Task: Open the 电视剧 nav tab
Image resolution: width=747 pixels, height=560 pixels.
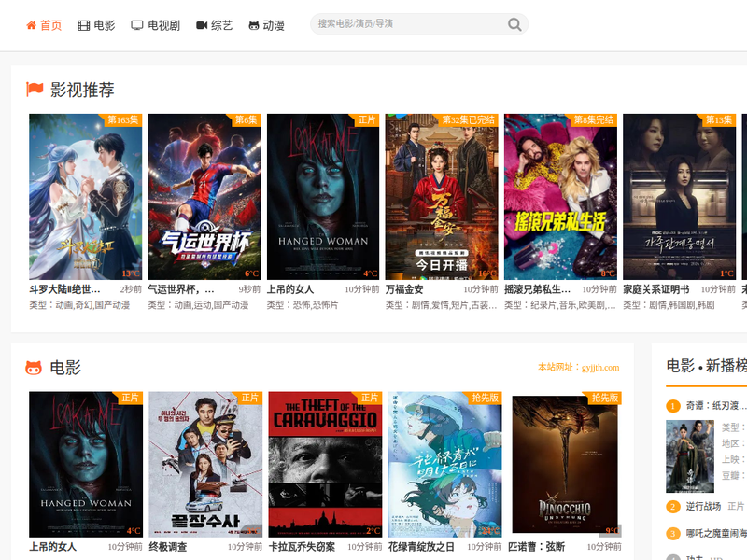Action: click(156, 25)
